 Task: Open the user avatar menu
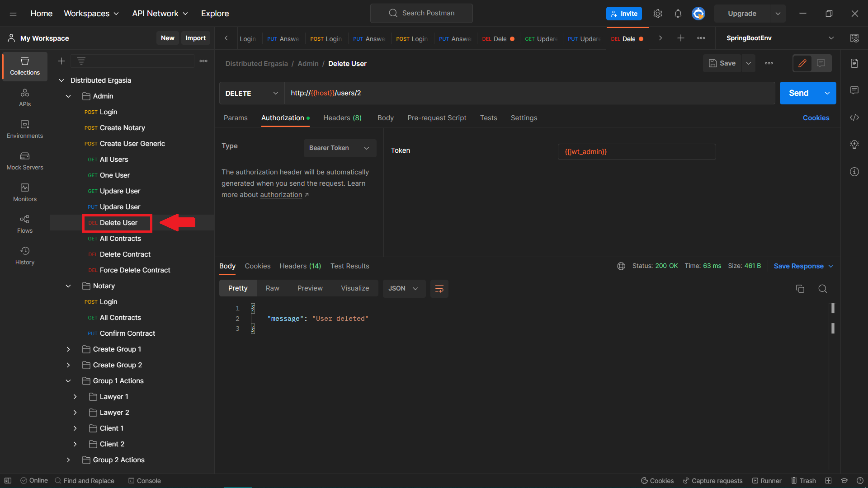698,14
